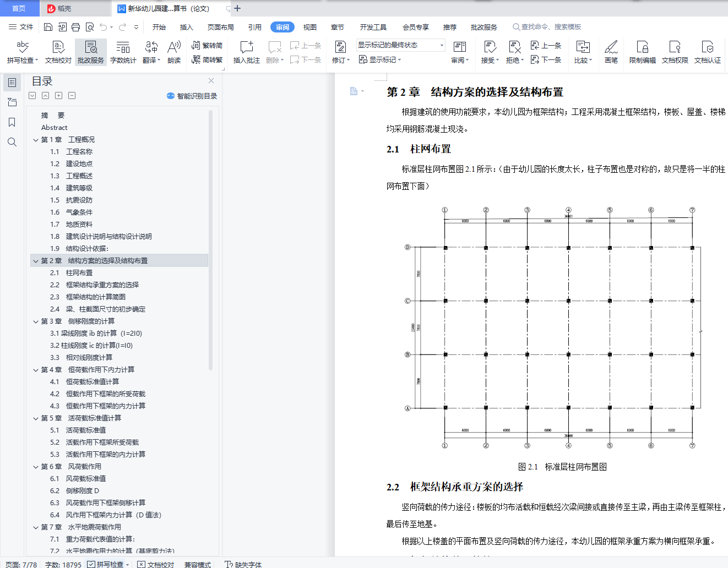This screenshot has height=568, width=728.
Task: Close the 目录 navigation panel
Action: point(211,81)
